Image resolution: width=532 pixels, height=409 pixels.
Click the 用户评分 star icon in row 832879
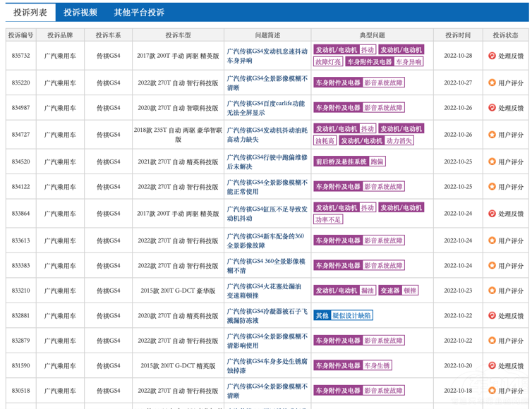tap(492, 341)
